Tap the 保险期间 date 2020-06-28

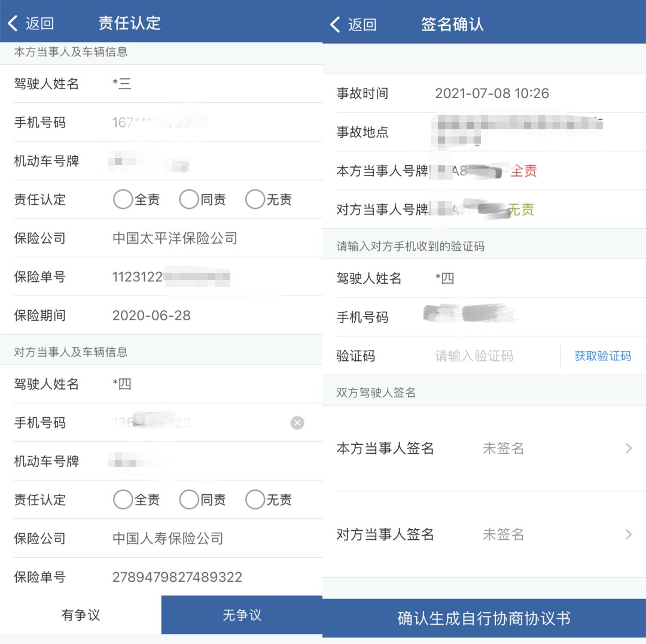(x=151, y=315)
